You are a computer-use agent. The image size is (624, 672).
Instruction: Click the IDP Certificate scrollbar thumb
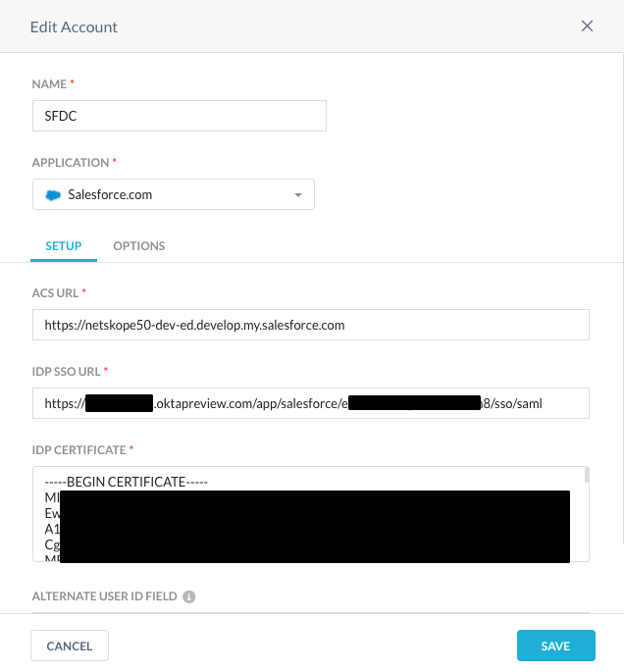point(587,475)
